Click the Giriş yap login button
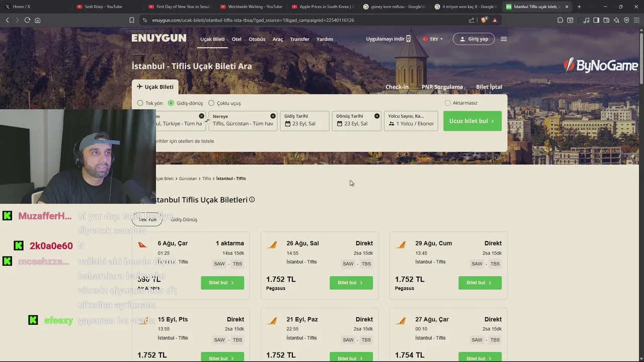 click(x=474, y=39)
